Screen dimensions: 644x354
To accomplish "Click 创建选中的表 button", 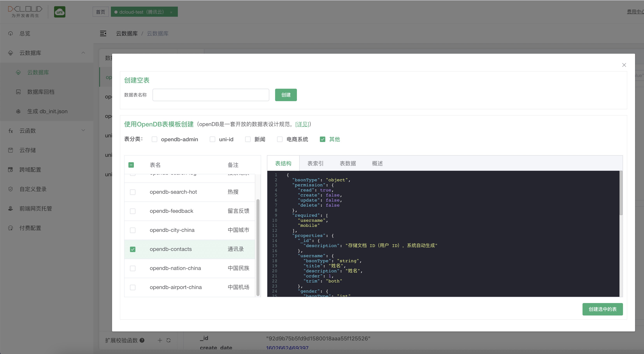I will coord(603,309).
